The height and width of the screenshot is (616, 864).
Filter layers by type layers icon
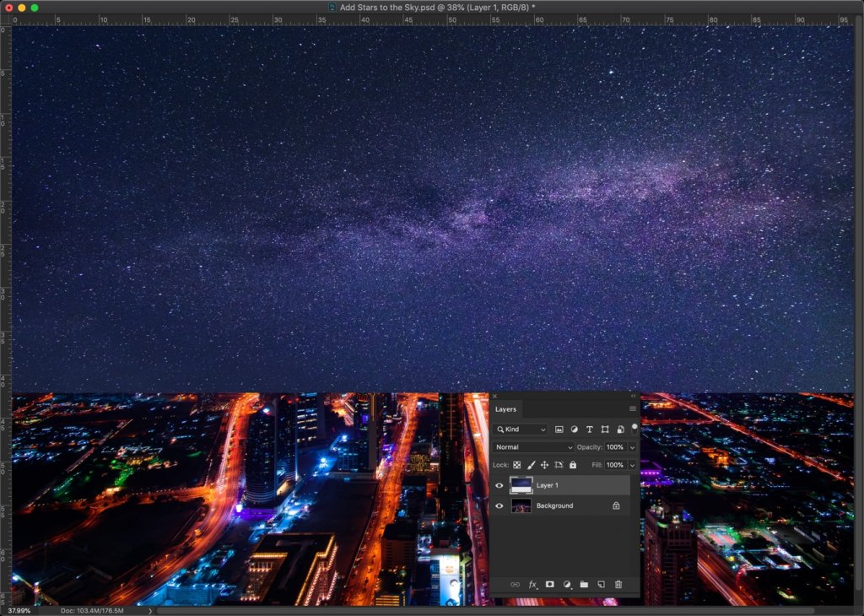click(590, 430)
